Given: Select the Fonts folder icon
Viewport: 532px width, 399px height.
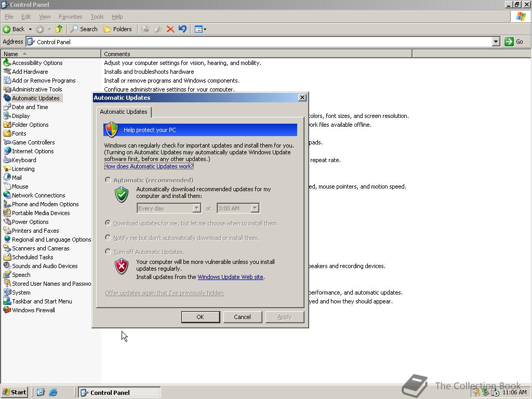Looking at the screenshot, I should (7, 134).
